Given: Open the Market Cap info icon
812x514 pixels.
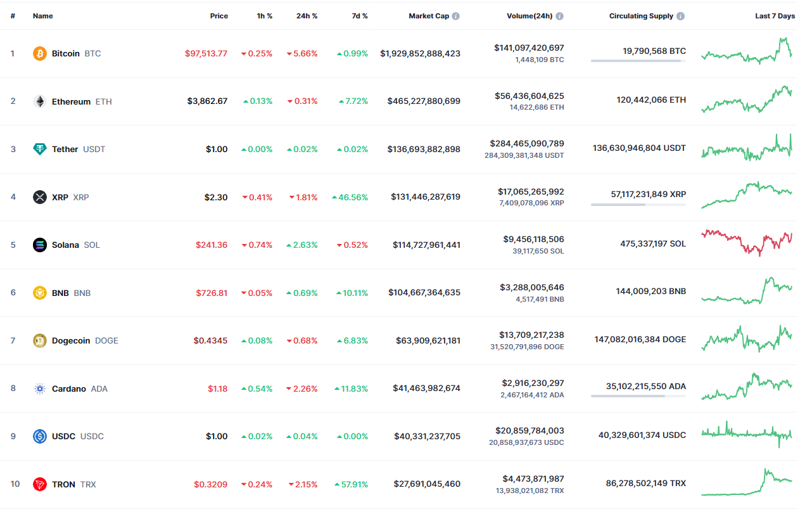Looking at the screenshot, I should 456,16.
